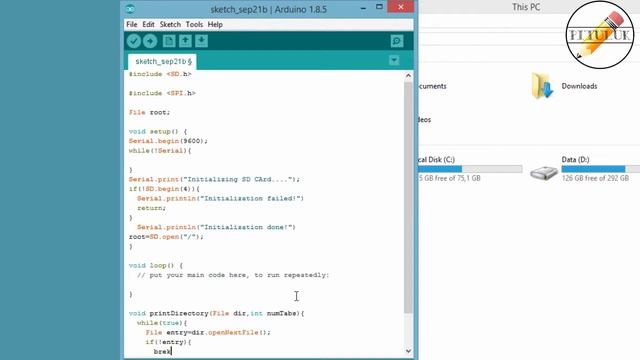Click the 'void printDirectory' function line

(x=217, y=313)
